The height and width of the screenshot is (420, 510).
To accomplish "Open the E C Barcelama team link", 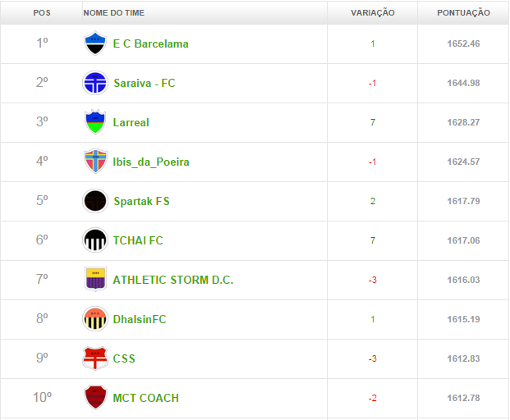I will coord(150,43).
